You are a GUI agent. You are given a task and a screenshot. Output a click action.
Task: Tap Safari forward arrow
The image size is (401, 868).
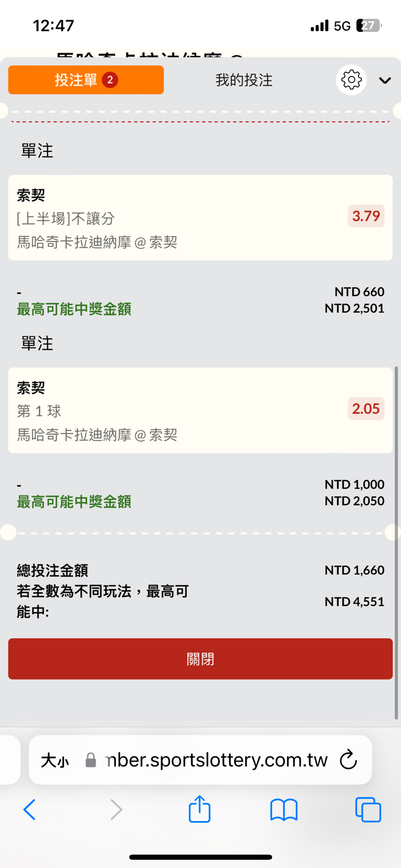(x=116, y=809)
